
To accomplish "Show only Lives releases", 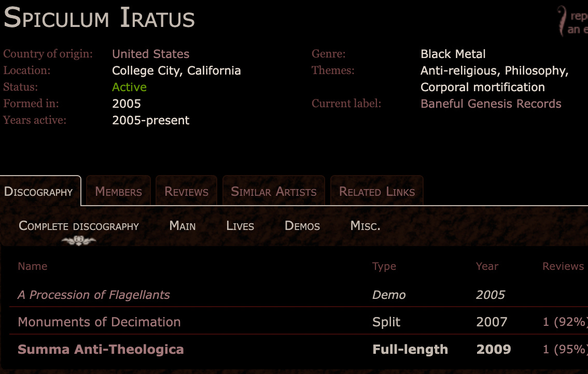I will tap(240, 226).
